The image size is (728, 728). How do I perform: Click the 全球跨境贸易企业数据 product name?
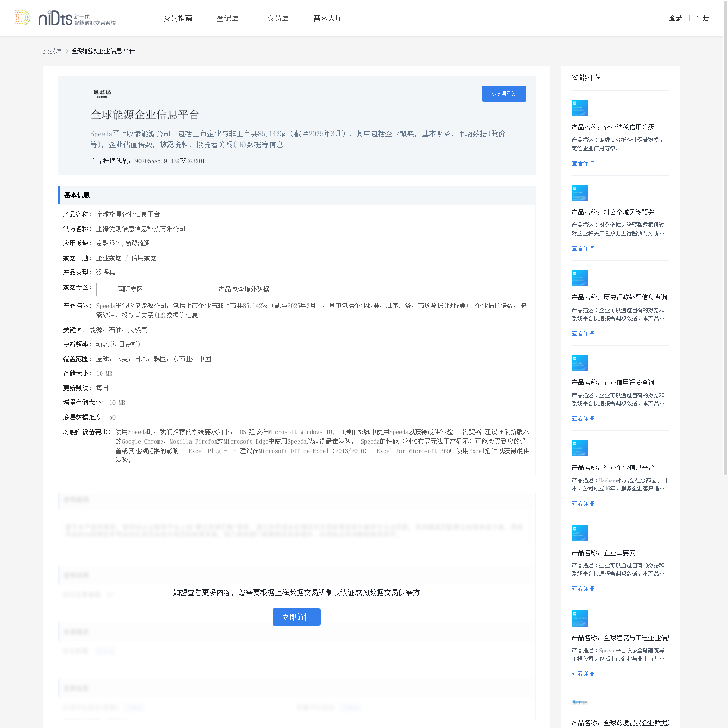[x=621, y=723]
